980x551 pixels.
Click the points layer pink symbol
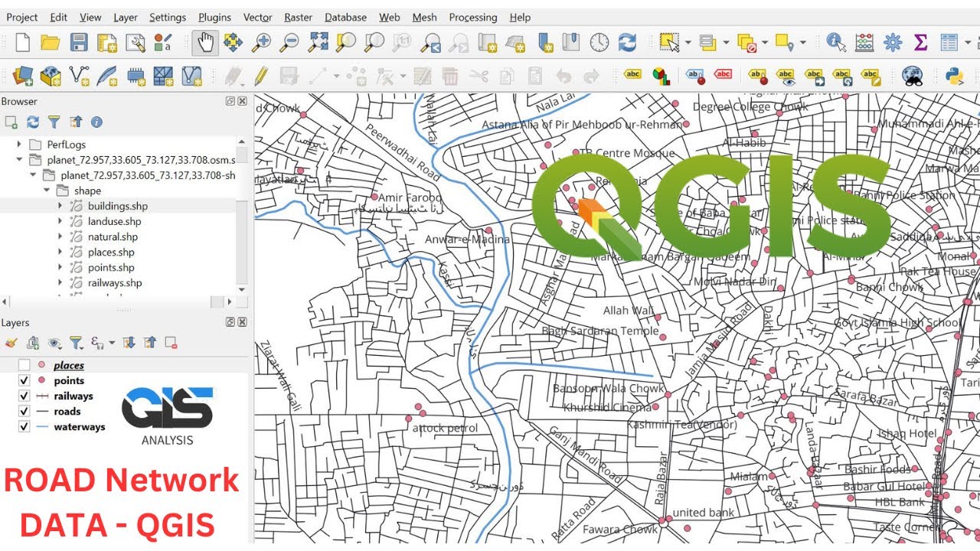41,380
